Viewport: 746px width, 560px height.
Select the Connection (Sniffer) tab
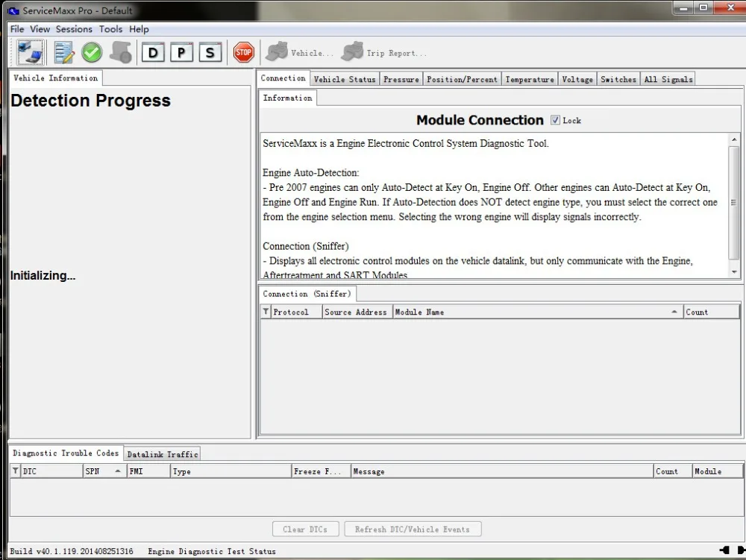coord(307,294)
